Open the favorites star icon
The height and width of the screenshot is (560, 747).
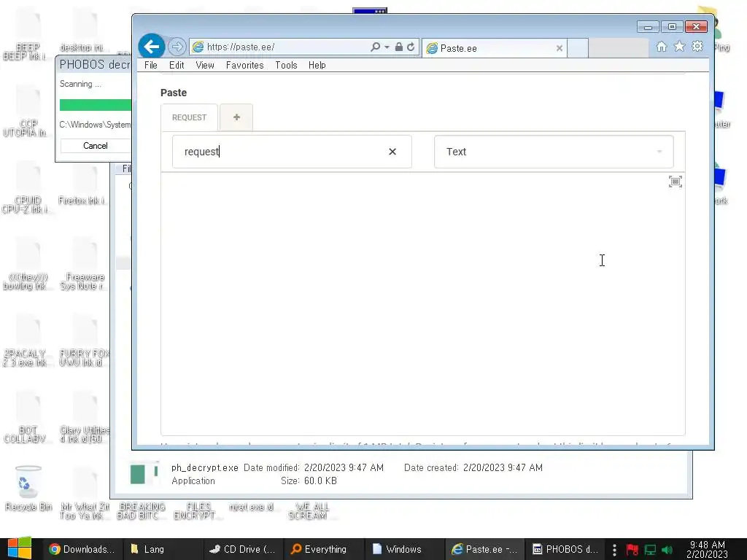[x=679, y=46]
